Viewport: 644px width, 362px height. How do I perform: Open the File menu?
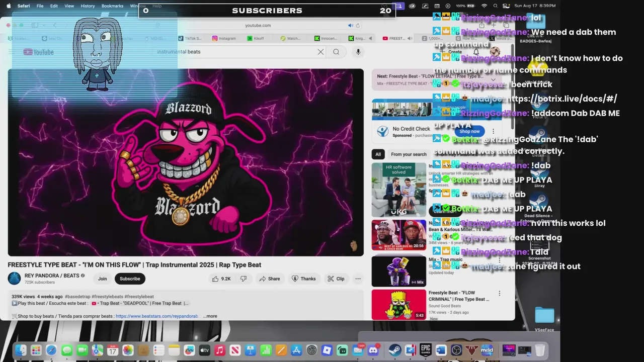pyautogui.click(x=40, y=6)
